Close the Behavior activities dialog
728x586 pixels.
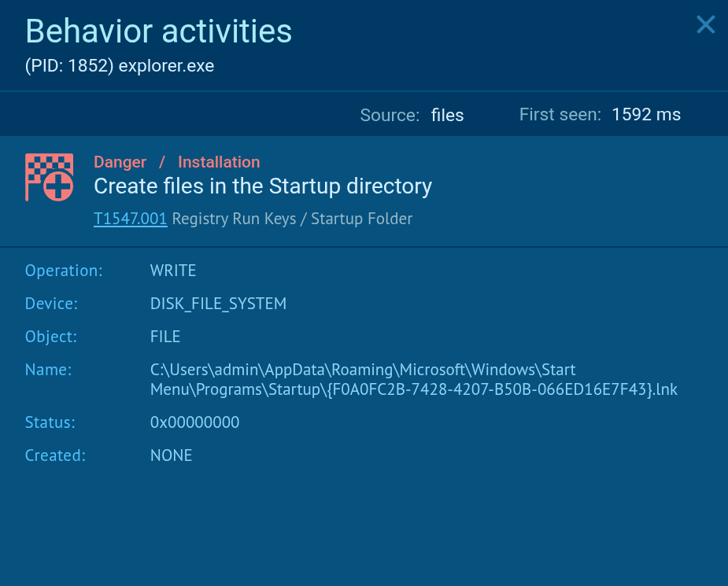[x=705, y=25]
